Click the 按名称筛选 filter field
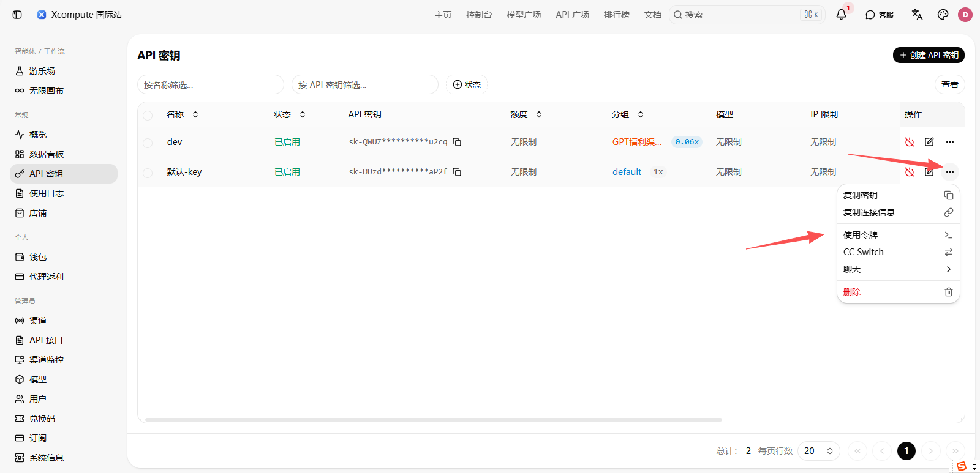This screenshot has width=980, height=473. point(211,84)
